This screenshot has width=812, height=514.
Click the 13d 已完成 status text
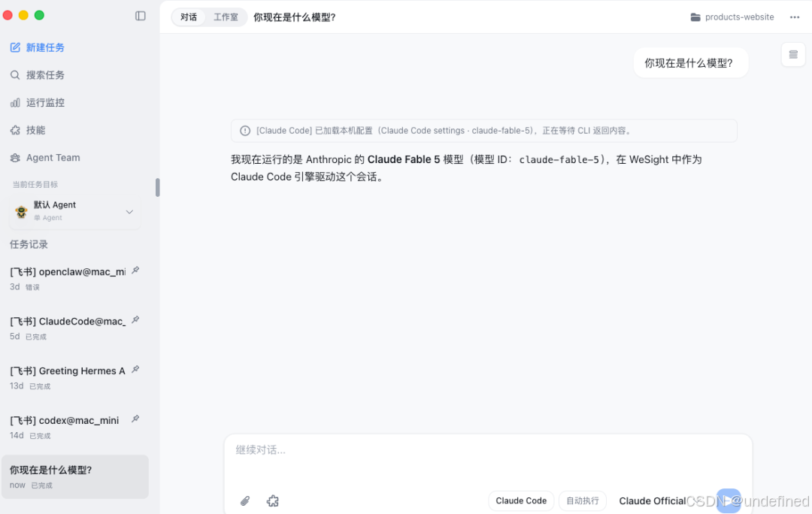tap(30, 386)
